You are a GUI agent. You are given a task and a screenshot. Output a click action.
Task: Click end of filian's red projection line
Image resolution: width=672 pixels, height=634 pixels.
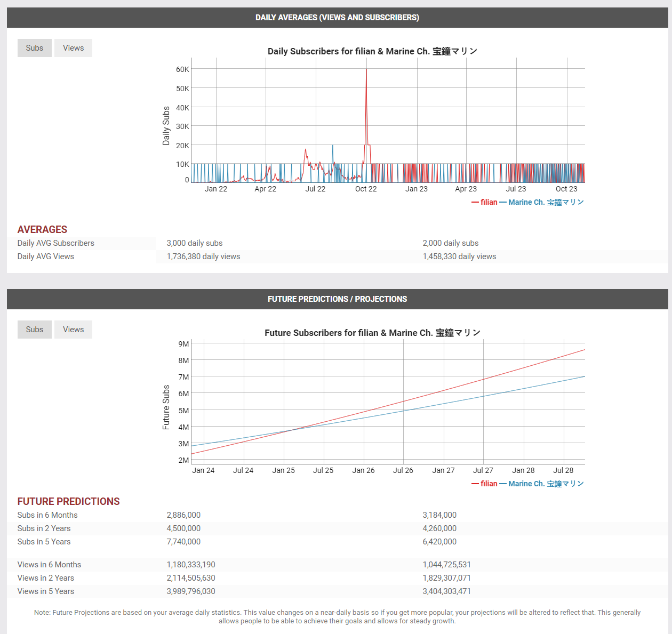(584, 350)
